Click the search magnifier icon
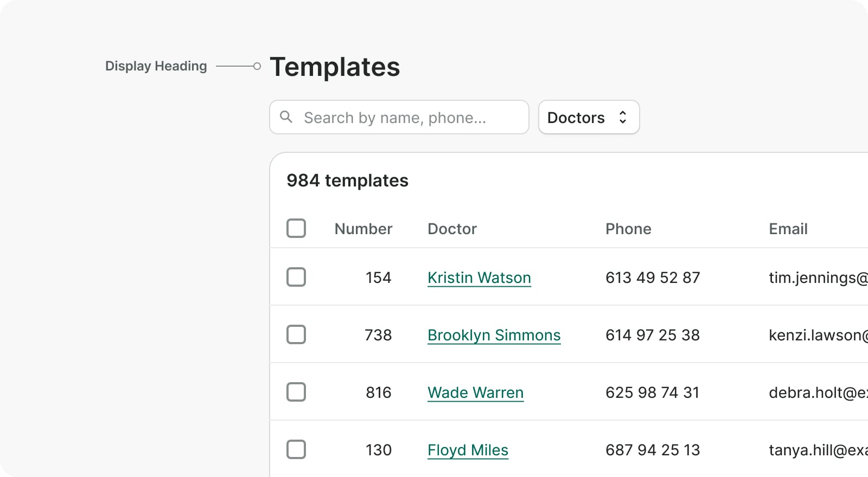Screen dimensions: 868x477 click(286, 117)
